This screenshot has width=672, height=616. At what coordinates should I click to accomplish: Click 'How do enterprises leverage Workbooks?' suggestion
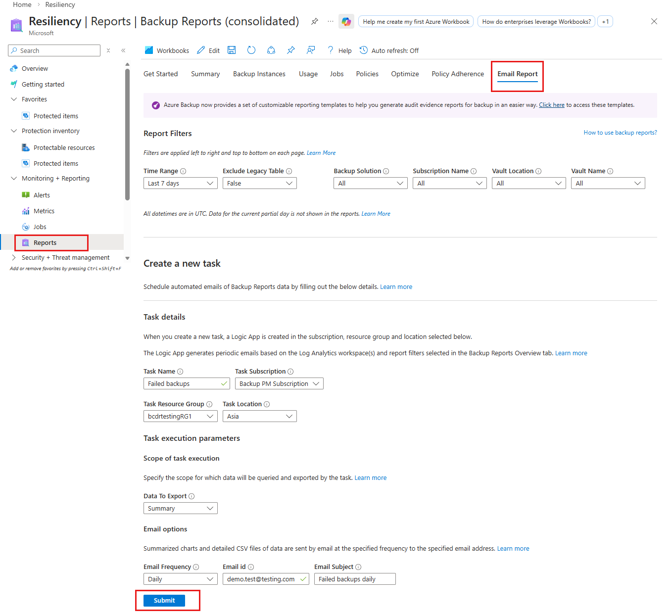point(536,22)
